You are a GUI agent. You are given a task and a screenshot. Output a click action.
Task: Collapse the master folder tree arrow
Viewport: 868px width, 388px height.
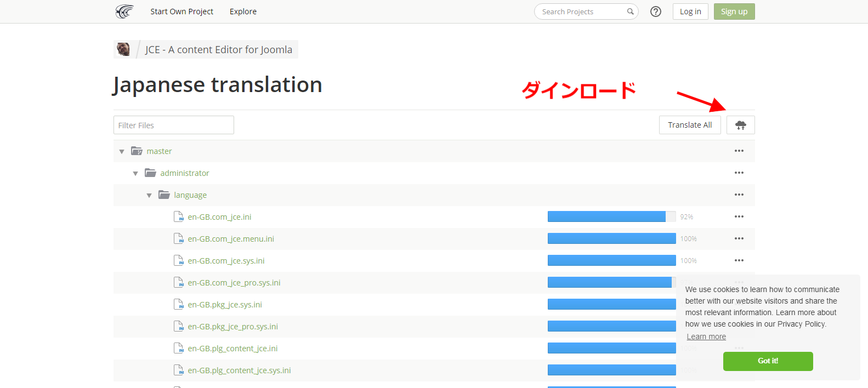click(x=122, y=151)
